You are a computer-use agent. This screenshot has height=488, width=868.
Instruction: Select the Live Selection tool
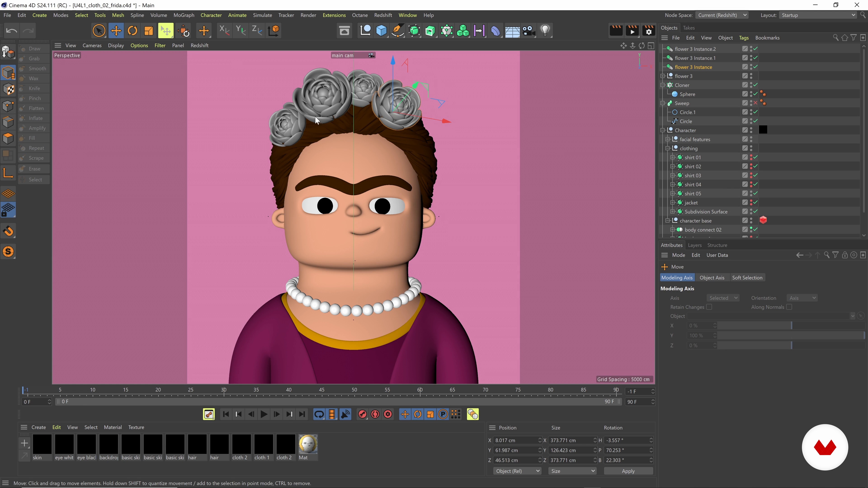[x=99, y=31]
